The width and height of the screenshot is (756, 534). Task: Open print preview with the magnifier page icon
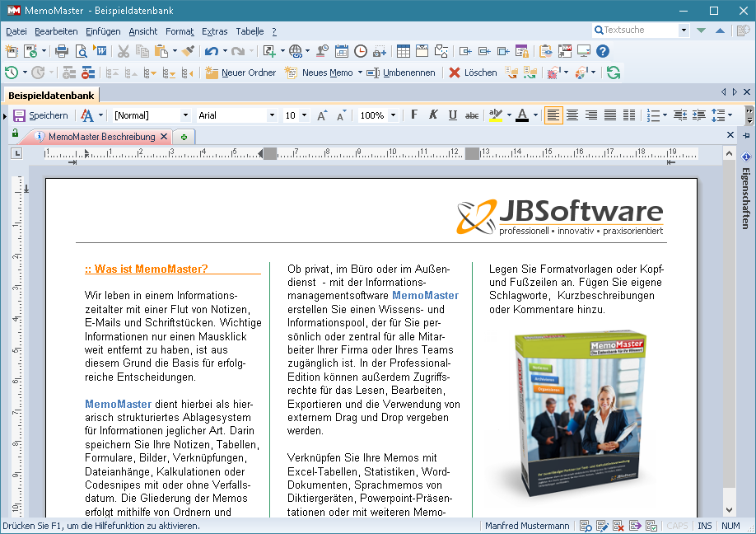[81, 50]
